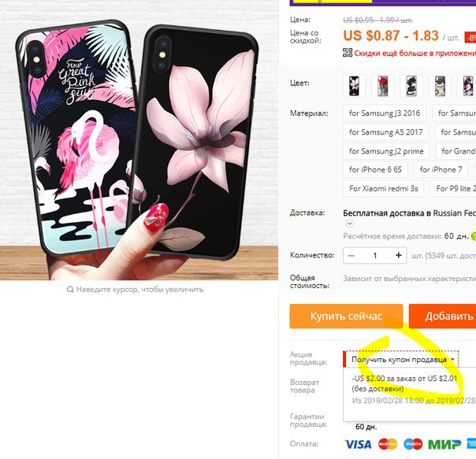
Task: Select 'for Samsung A5 2017' option
Action: coord(386,132)
